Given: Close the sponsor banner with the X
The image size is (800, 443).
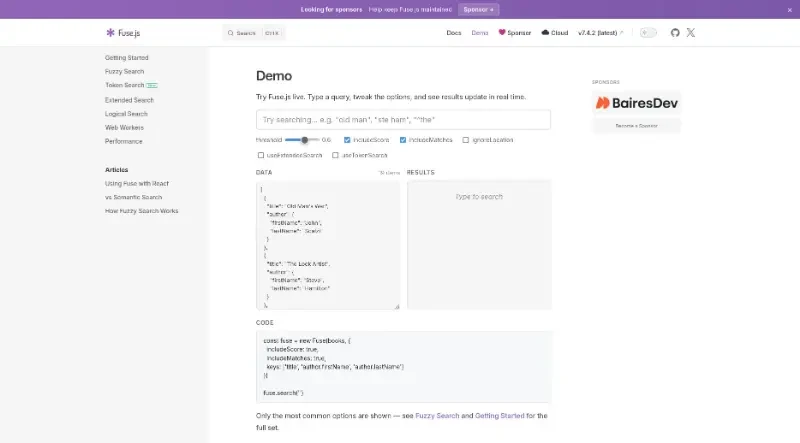Looking at the screenshot, I should [x=789, y=10].
